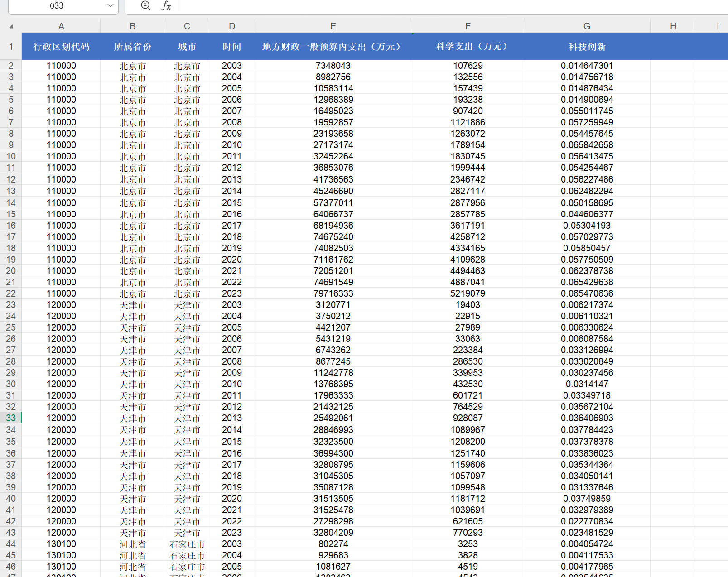Image resolution: width=728 pixels, height=577 pixels.
Task: Select the 石家庄市 cell in row 44
Action: (187, 544)
